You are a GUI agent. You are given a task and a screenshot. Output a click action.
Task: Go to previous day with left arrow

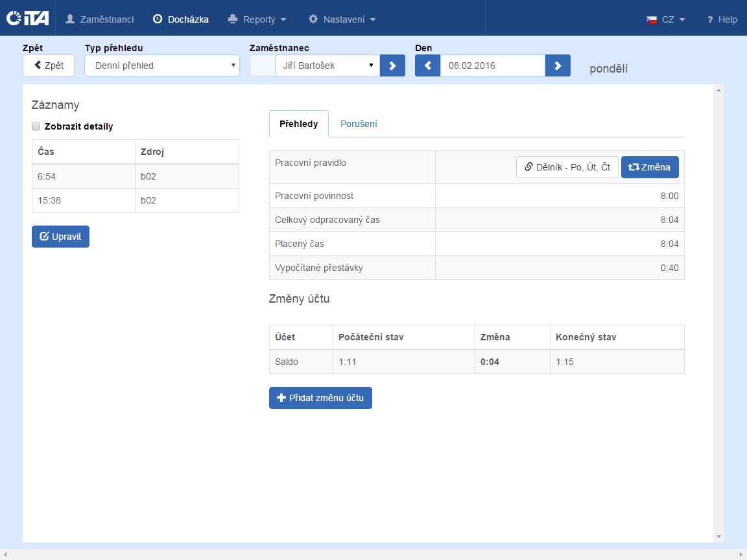427,65
